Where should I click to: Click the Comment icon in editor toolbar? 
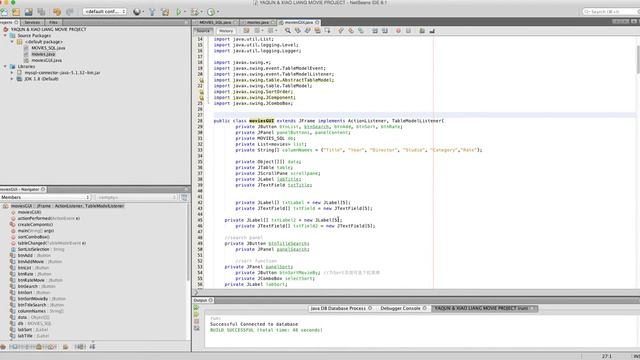tap(422, 31)
